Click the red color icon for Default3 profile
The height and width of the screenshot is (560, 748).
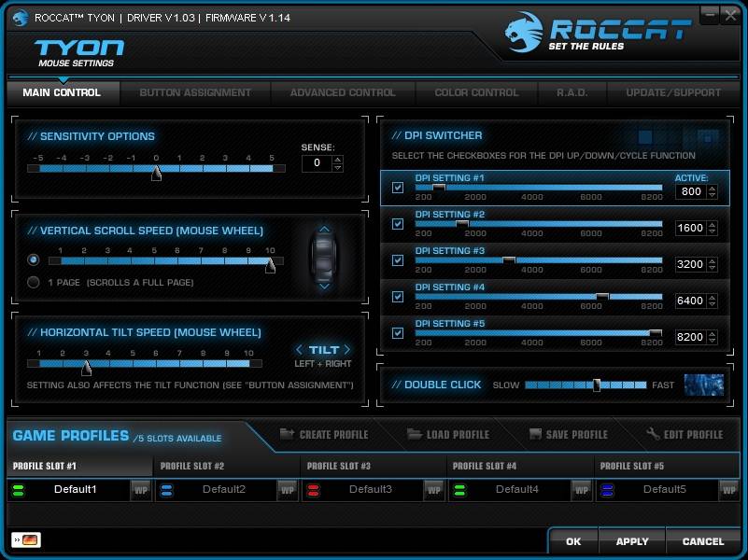coord(314,490)
